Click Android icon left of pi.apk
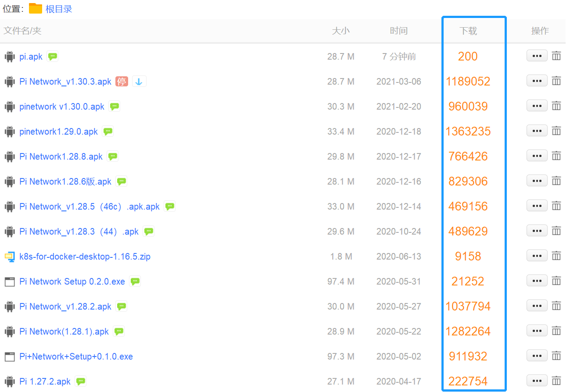 click(10, 56)
